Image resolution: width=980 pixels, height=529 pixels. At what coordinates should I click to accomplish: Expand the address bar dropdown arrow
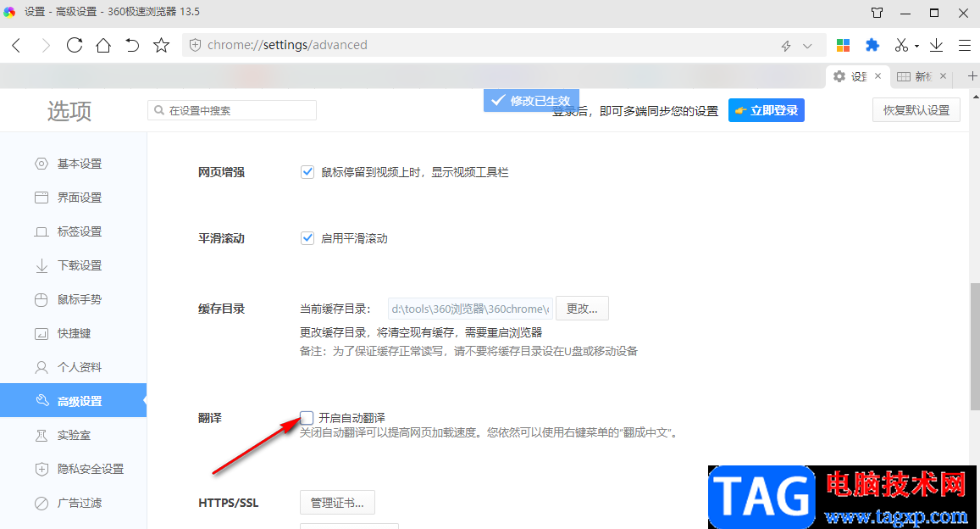807,46
